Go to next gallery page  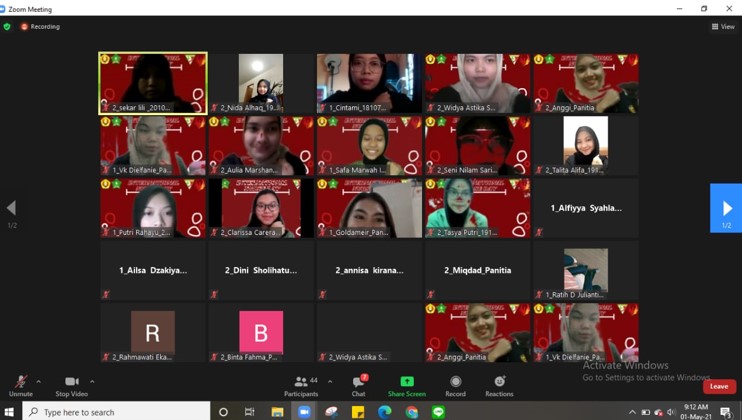click(x=726, y=208)
